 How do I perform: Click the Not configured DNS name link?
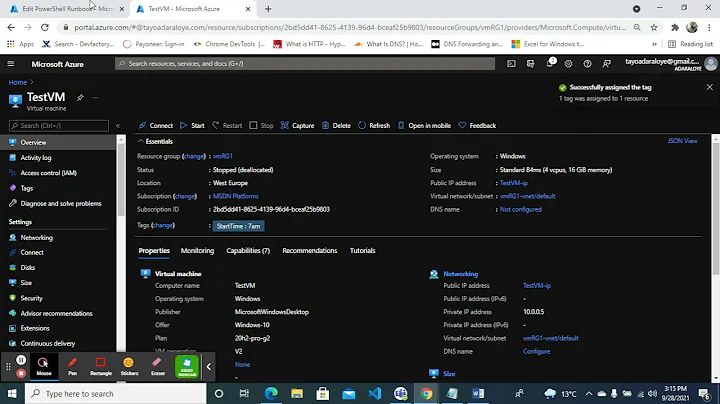pos(521,209)
